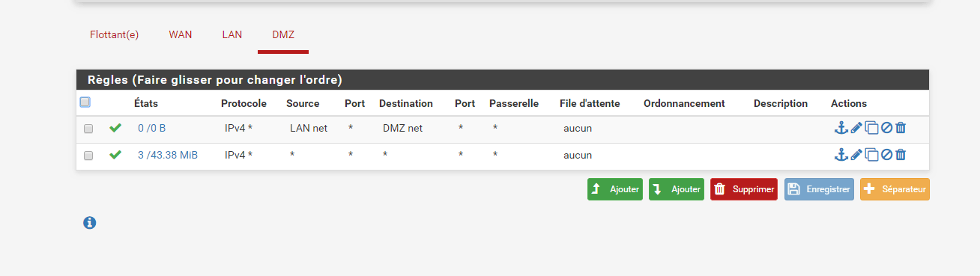Copy the LAN net to DMZ net rule
The height and width of the screenshot is (276, 980).
click(x=871, y=128)
